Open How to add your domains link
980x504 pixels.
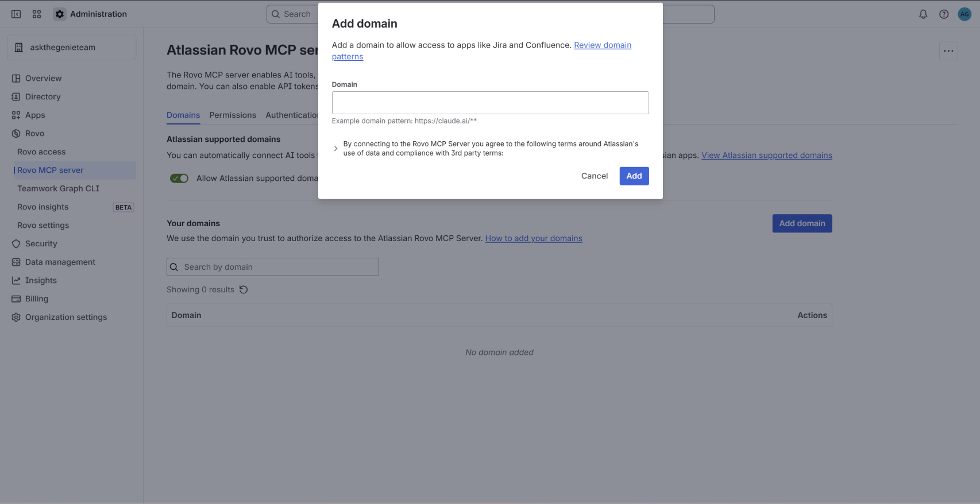pyautogui.click(x=534, y=239)
